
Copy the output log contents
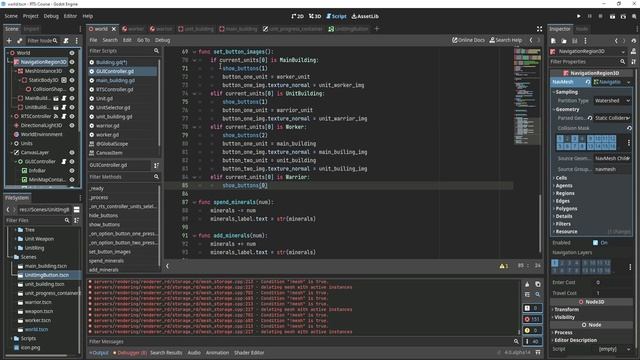[538, 284]
